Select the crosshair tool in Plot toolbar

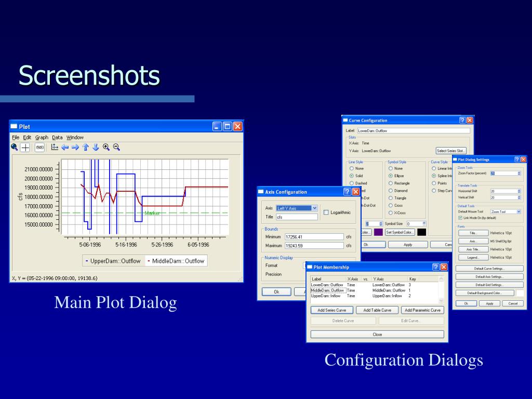pos(25,147)
